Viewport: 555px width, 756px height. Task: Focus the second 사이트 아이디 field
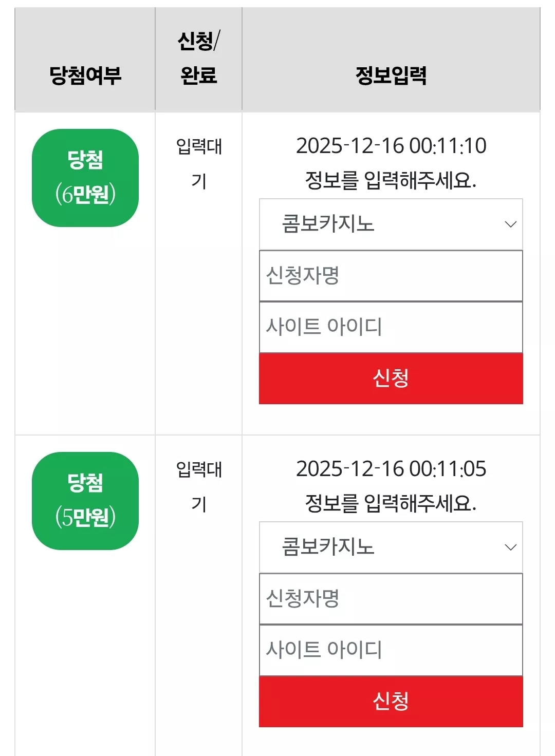tap(391, 650)
